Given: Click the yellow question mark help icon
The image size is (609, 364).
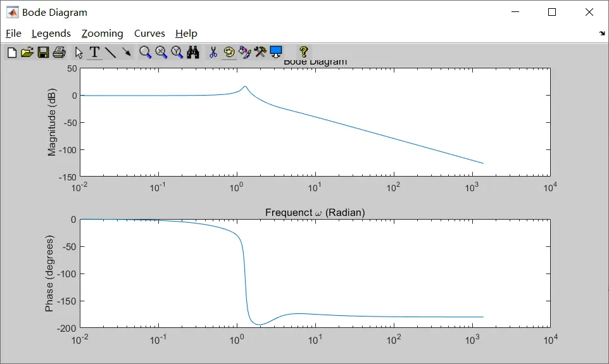Looking at the screenshot, I should click(304, 53).
